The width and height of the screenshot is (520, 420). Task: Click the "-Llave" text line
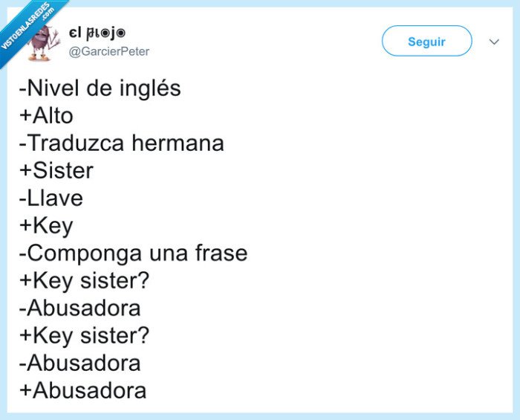coord(51,198)
